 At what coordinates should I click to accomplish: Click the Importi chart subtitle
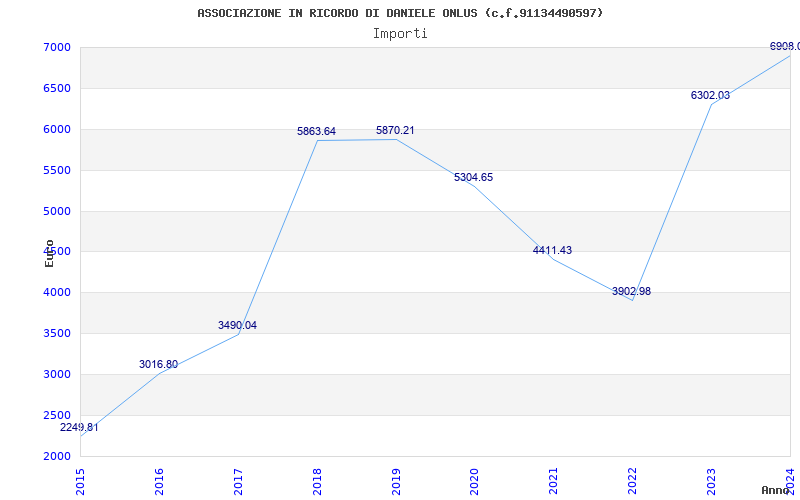[400, 34]
